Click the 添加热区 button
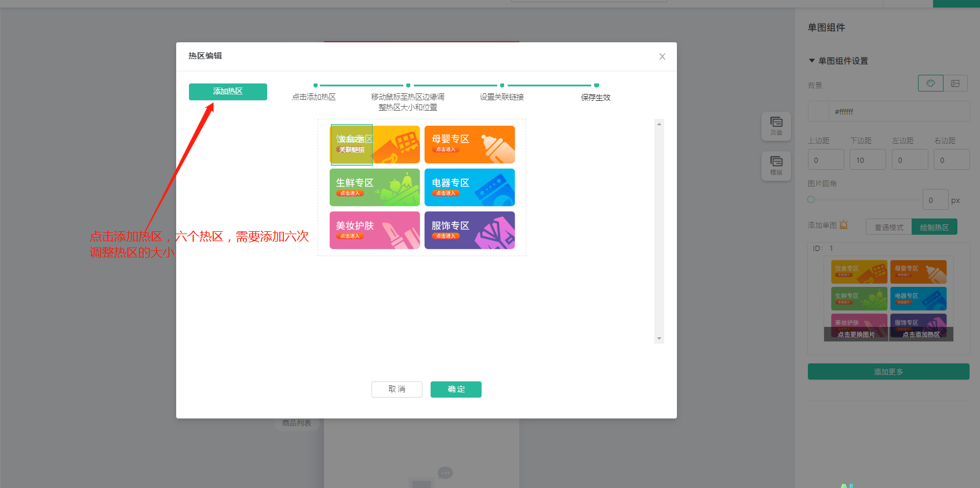 [x=228, y=92]
